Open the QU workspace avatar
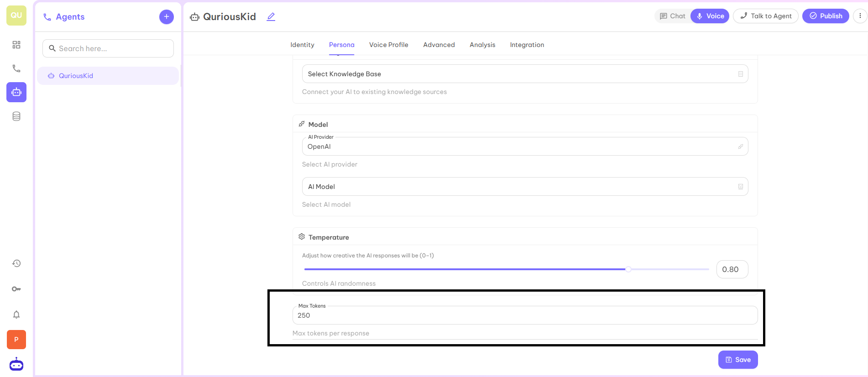Viewport: 868px width, 377px height. click(16, 16)
